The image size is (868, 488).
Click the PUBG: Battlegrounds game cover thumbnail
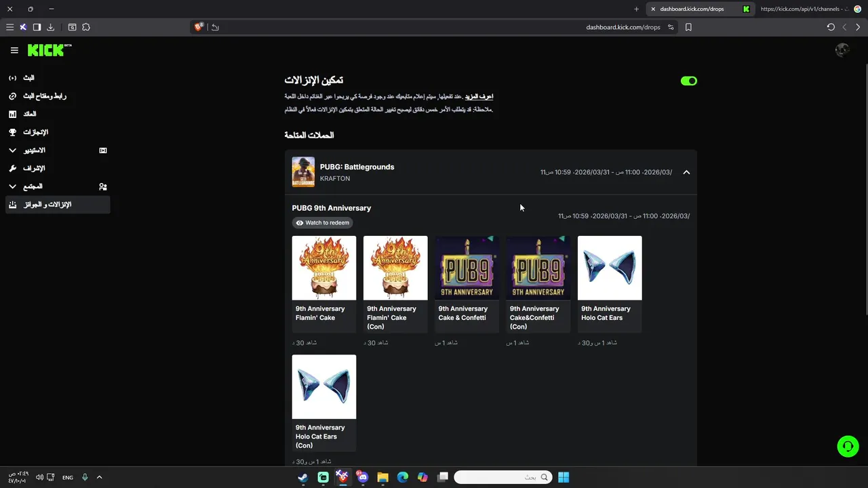(x=303, y=172)
